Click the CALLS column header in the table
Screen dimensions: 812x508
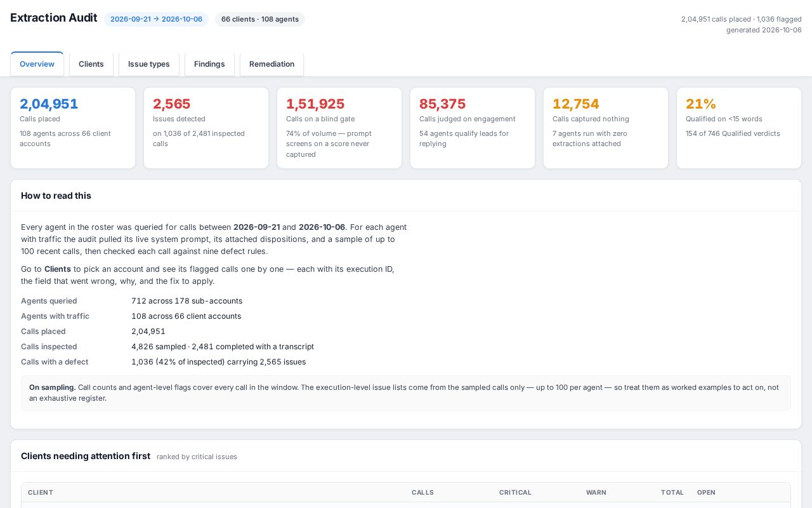click(422, 492)
